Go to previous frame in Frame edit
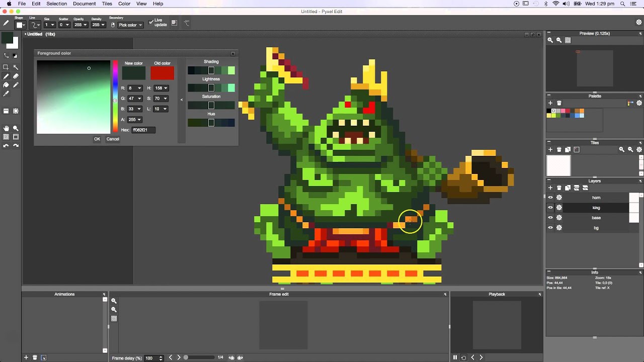This screenshot has height=362, width=644. pyautogui.click(x=170, y=357)
